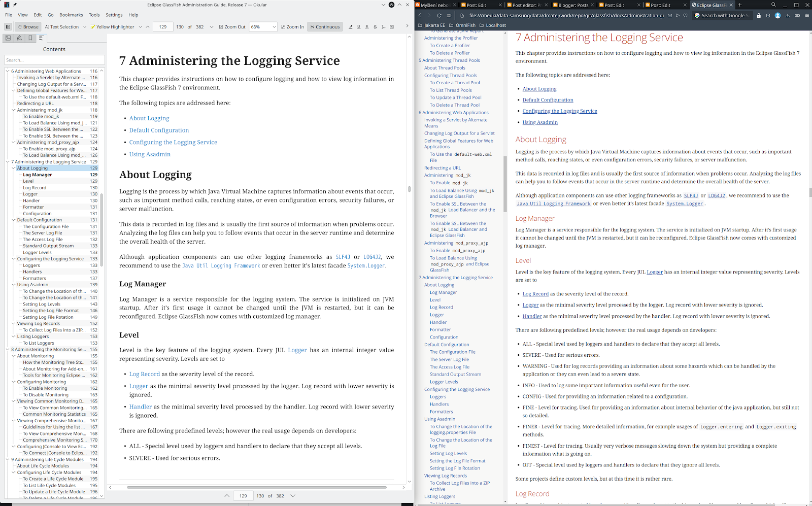Open the Reviews annotations sidebar tab

coord(19,38)
